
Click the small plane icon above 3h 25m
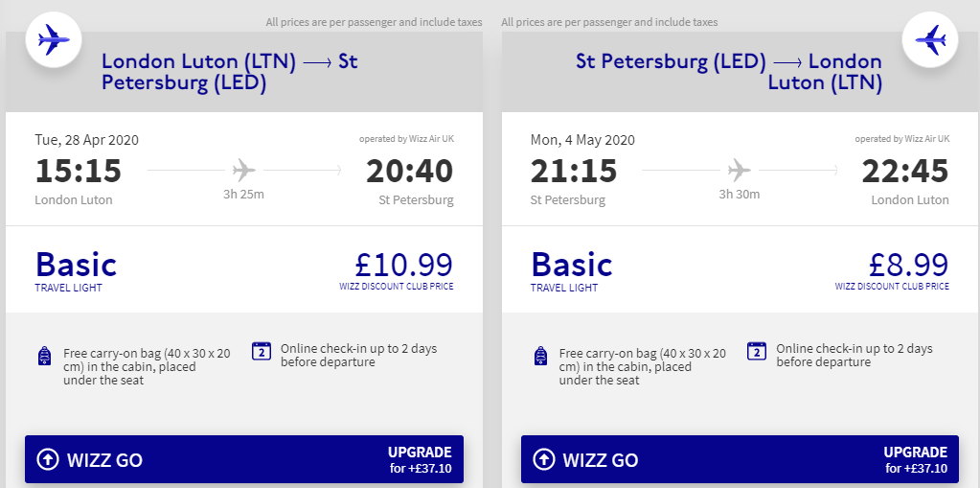(x=244, y=171)
